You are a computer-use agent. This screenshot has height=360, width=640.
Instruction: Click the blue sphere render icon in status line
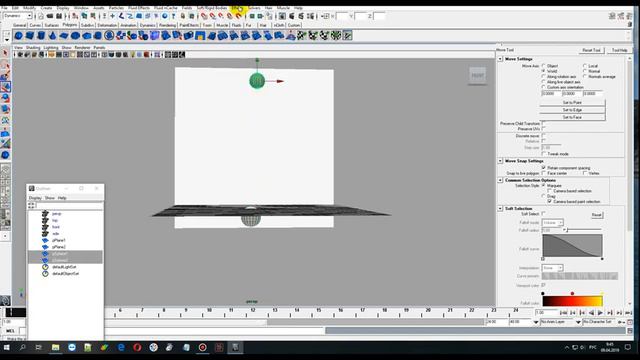(x=164, y=16)
